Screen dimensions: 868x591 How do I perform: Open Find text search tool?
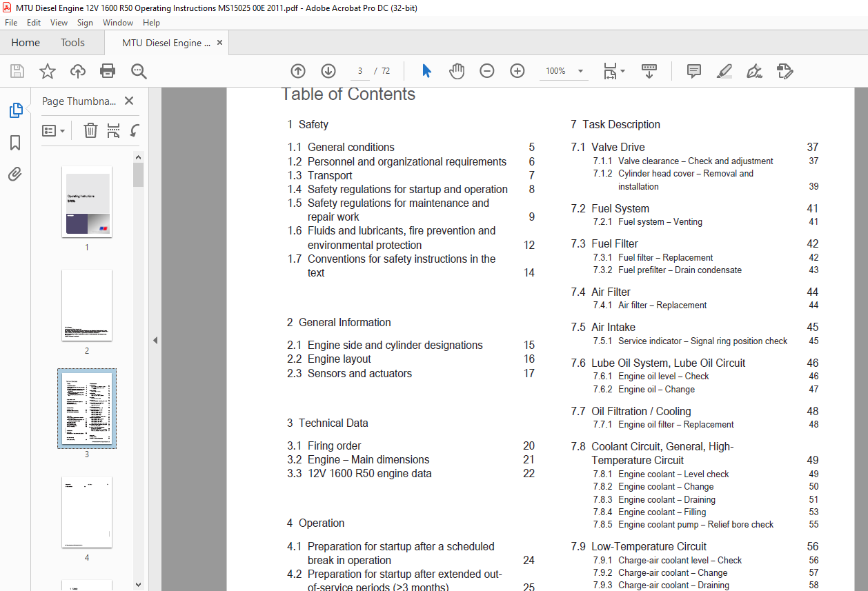pyautogui.click(x=139, y=71)
